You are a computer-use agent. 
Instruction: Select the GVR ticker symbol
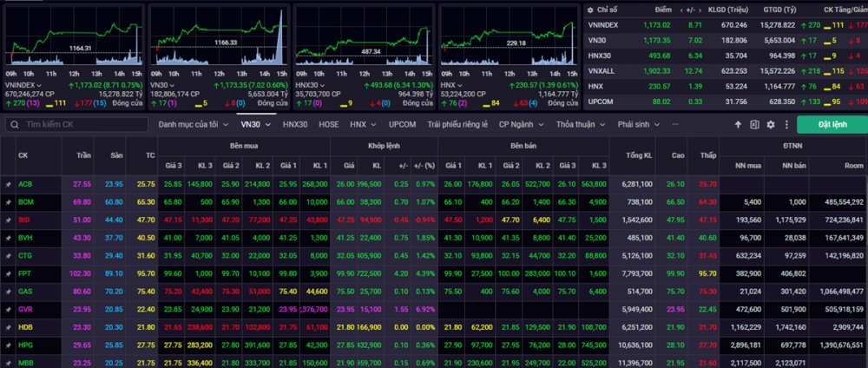(x=25, y=309)
